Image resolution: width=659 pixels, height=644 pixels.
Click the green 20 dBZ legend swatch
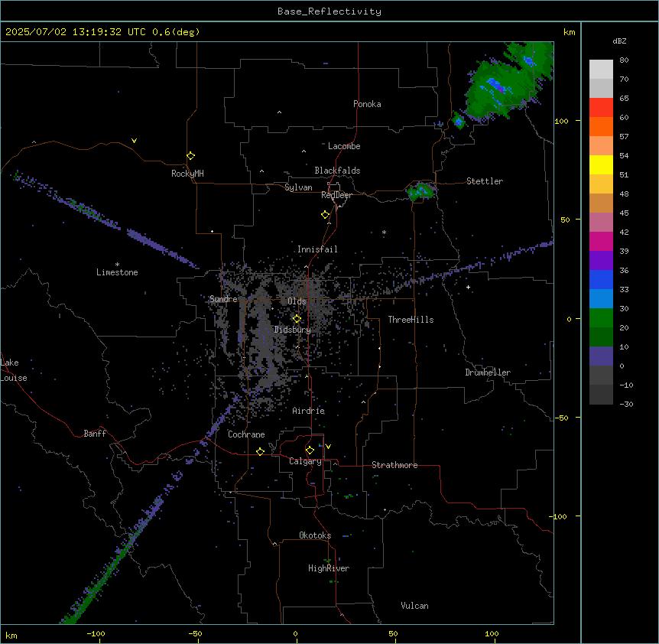[x=601, y=318]
